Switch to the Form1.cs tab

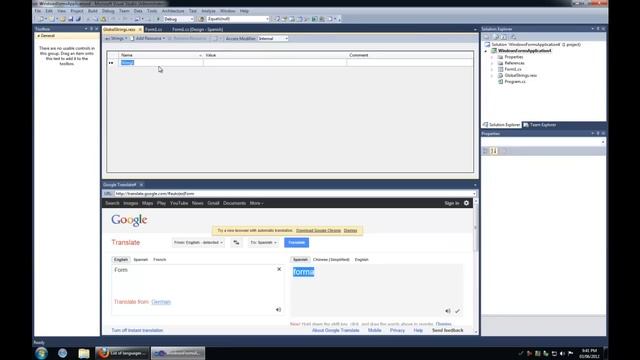(x=153, y=29)
